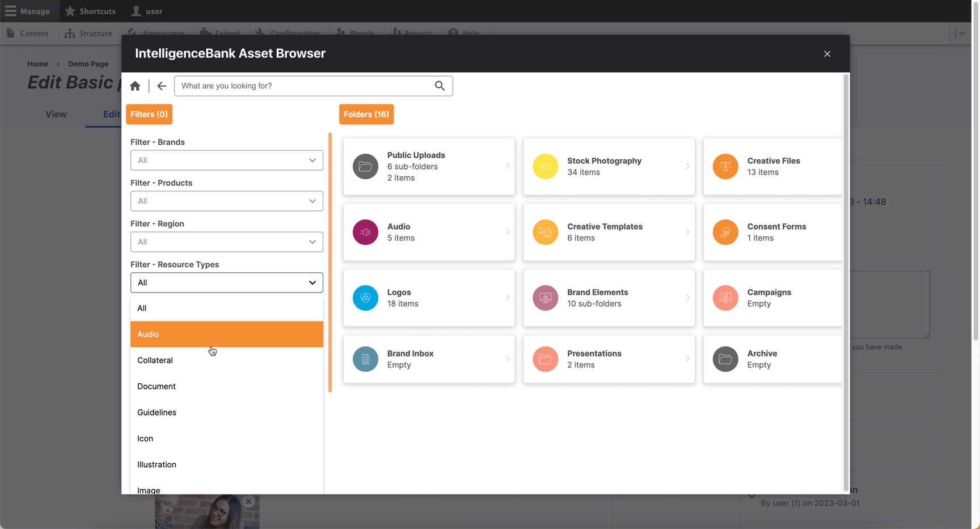Click the asset browser dialog scrollbar
Screen dimensions: 980x529
tap(846, 282)
